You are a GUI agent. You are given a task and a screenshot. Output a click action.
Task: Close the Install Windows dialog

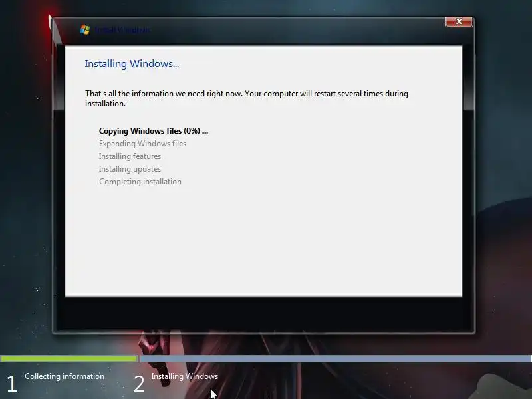pos(459,22)
